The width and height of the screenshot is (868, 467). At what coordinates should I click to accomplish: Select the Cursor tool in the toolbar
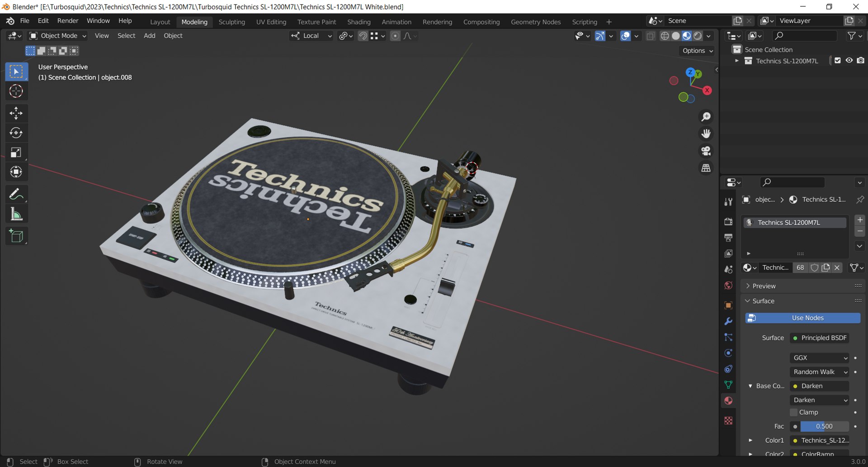[16, 91]
